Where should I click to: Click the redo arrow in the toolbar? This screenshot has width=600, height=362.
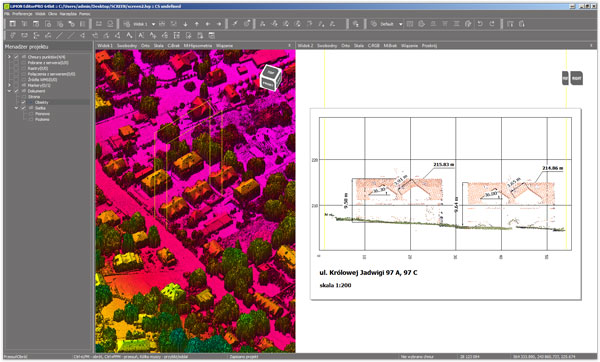(492, 24)
